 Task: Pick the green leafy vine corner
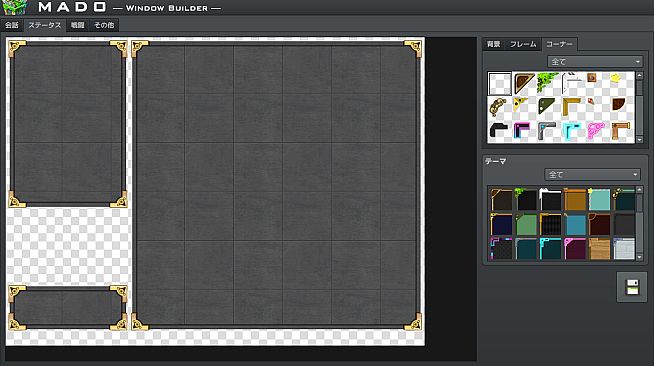click(548, 83)
